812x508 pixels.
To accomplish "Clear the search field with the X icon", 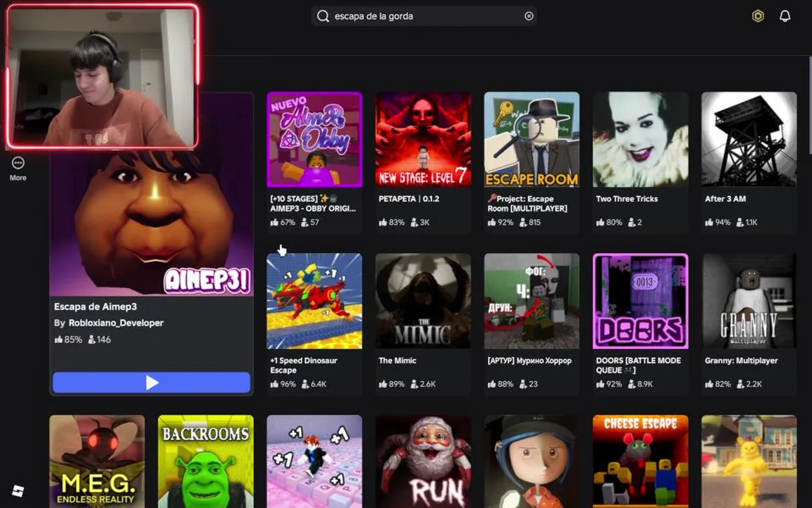I will point(529,16).
